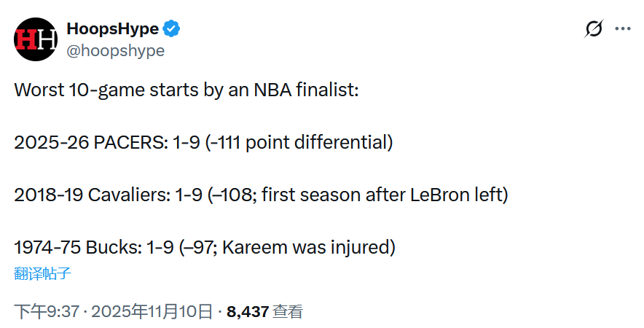Click the 8,437 view count
This screenshot has height=328, width=644.
247,312
